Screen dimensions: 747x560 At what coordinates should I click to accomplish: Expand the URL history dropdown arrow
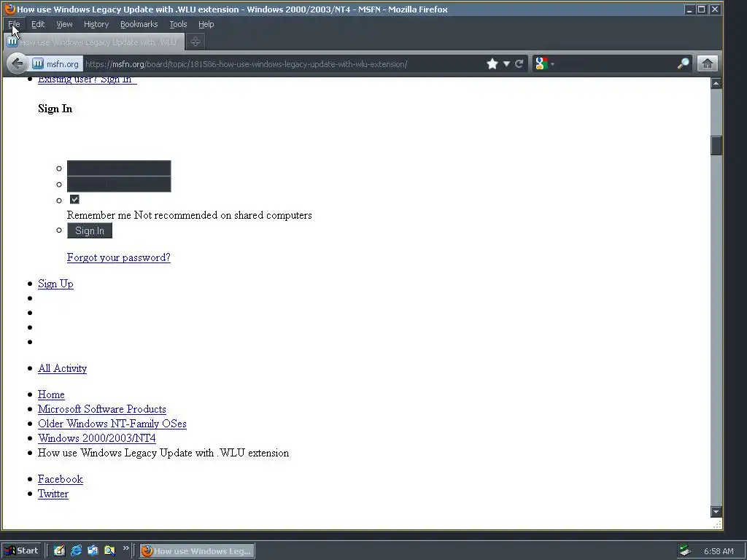point(506,64)
